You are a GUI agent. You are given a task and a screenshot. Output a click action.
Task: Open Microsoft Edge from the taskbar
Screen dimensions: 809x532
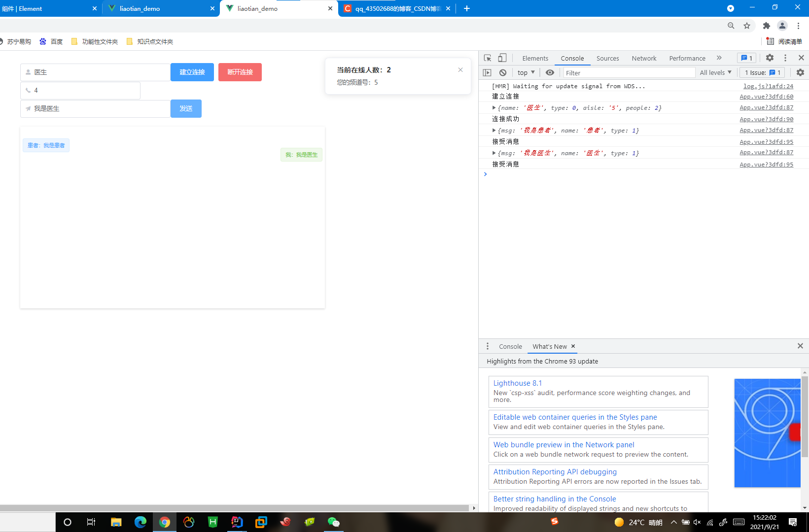[141, 522]
